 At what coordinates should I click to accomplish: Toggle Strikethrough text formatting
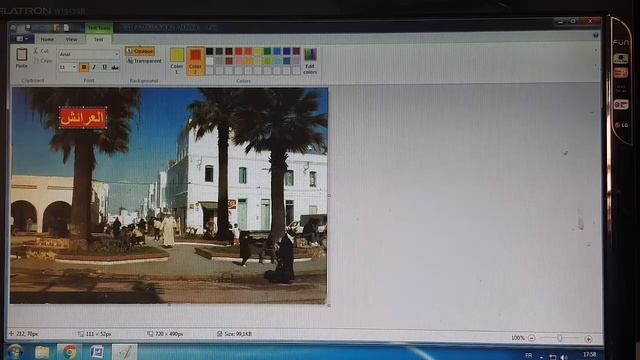click(115, 67)
